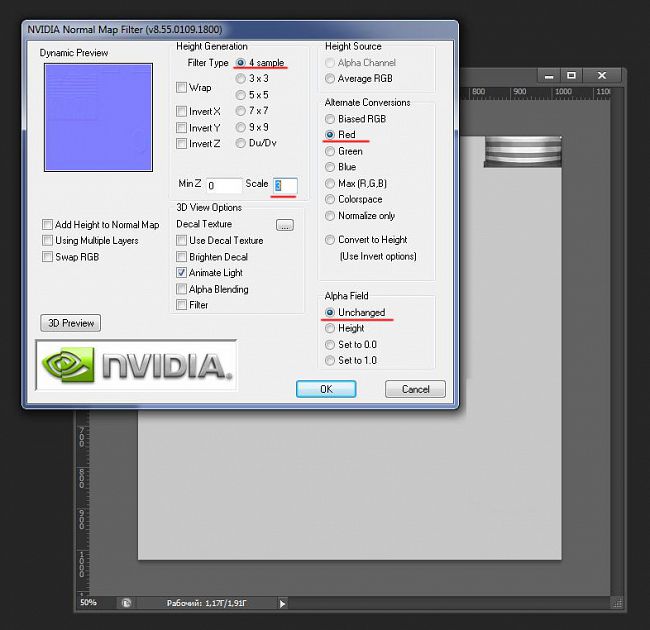Click the Scale value input field
Image resolution: width=650 pixels, height=630 pixels.
[285, 185]
